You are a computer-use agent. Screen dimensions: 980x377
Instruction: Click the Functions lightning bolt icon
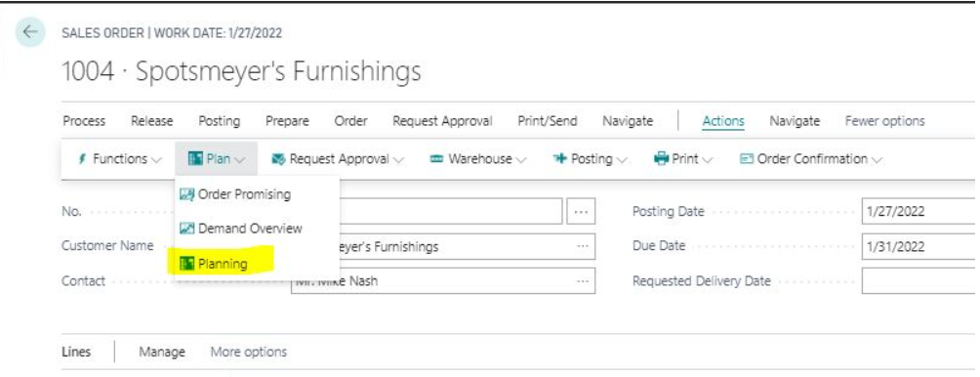[x=82, y=159]
